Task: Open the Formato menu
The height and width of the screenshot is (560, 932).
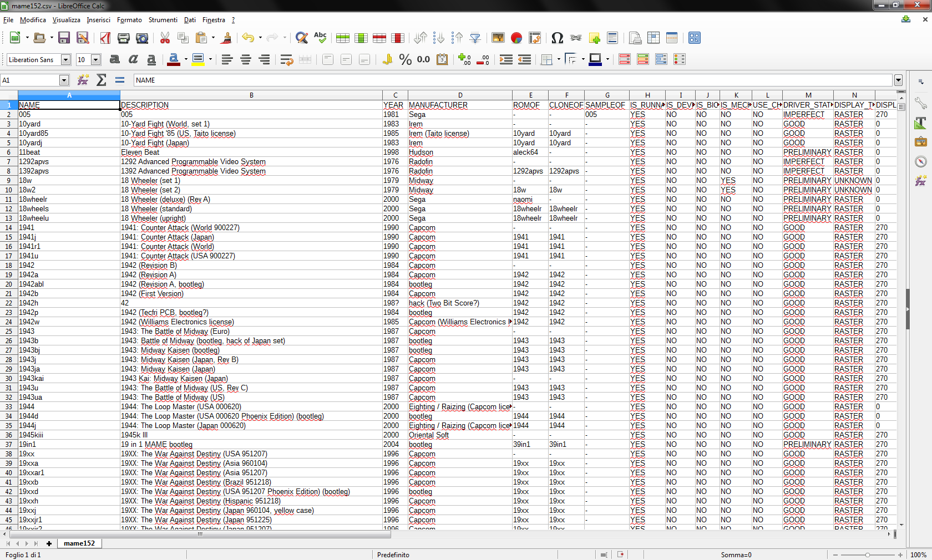Action: point(129,20)
